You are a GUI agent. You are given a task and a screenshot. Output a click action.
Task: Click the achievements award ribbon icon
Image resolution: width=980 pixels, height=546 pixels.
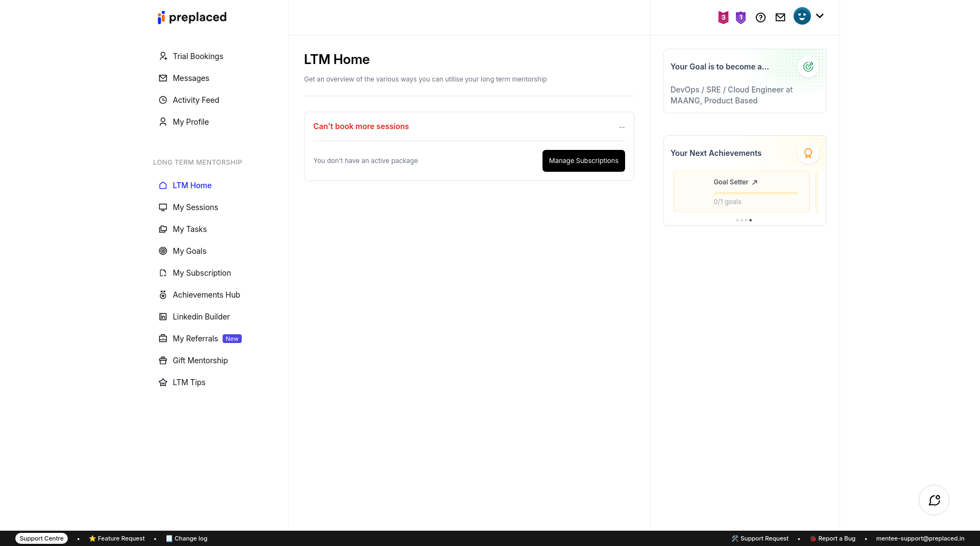[x=808, y=153]
